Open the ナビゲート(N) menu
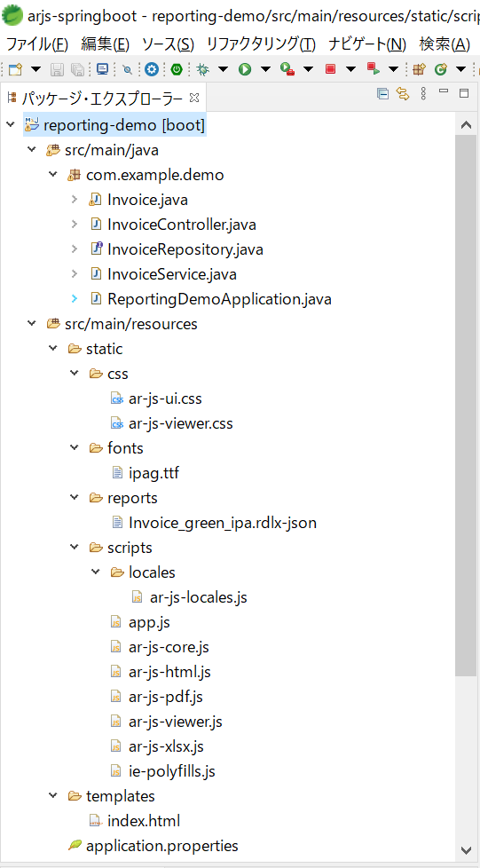Viewport: 480px width, 868px height. tap(367, 44)
